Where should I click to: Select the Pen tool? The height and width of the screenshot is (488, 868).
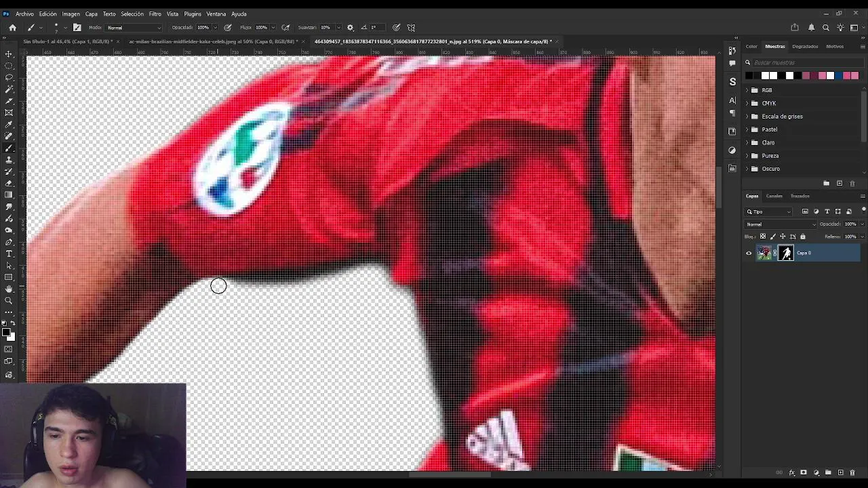pyautogui.click(x=9, y=242)
